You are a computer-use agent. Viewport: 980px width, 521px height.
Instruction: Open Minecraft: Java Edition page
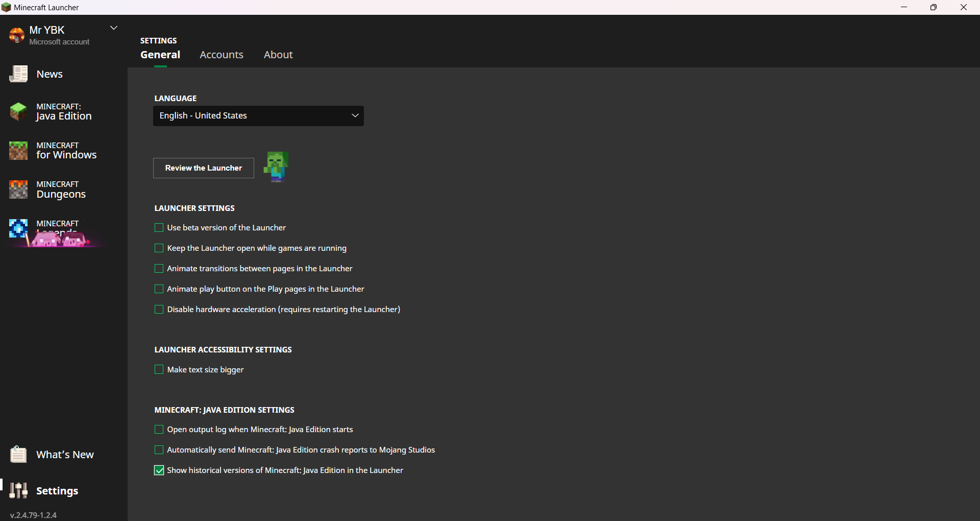(64, 111)
